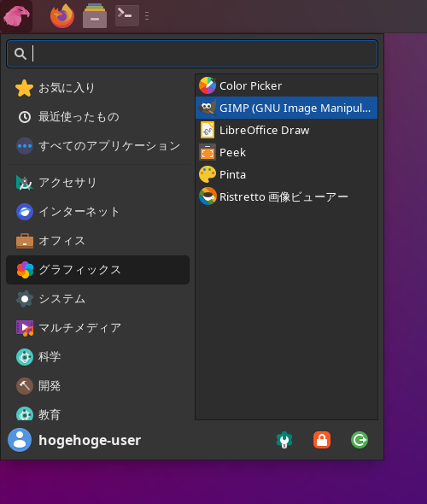Click the GIMP Wilber icon
The height and width of the screenshot is (504, 427).
coord(208,108)
